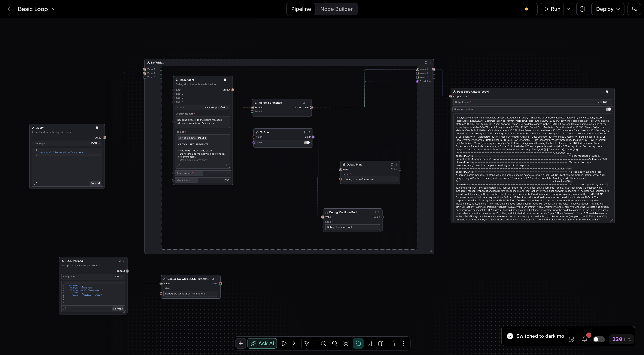Click the Temperature slider
Image resolution: width=644 pixels, height=355 pixels.
(203, 173)
